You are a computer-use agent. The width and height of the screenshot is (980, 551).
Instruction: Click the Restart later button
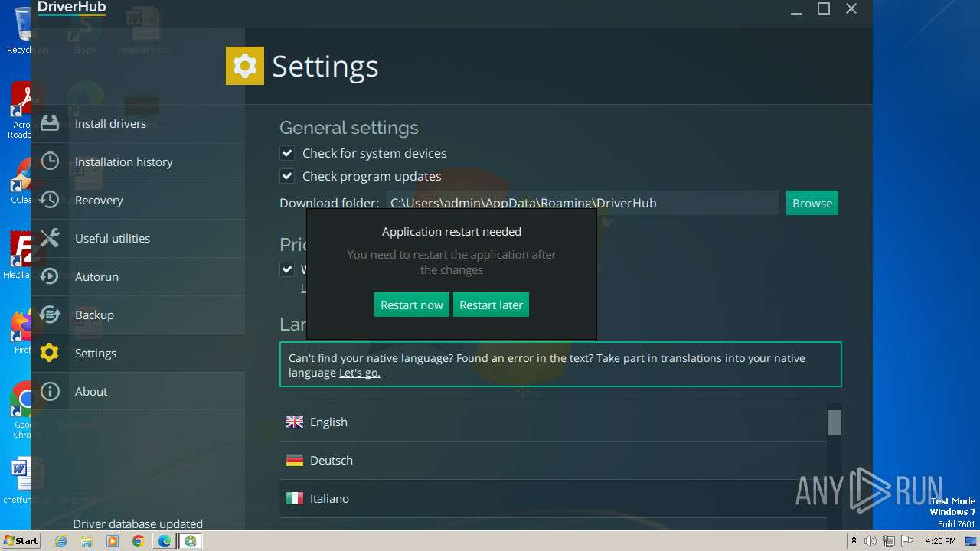pyautogui.click(x=491, y=305)
